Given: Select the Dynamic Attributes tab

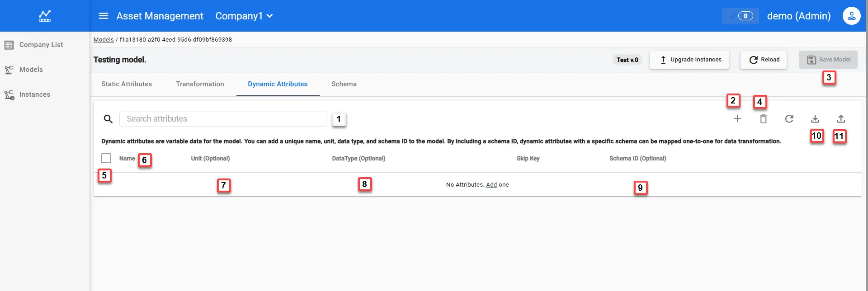Looking at the screenshot, I should click(x=278, y=84).
